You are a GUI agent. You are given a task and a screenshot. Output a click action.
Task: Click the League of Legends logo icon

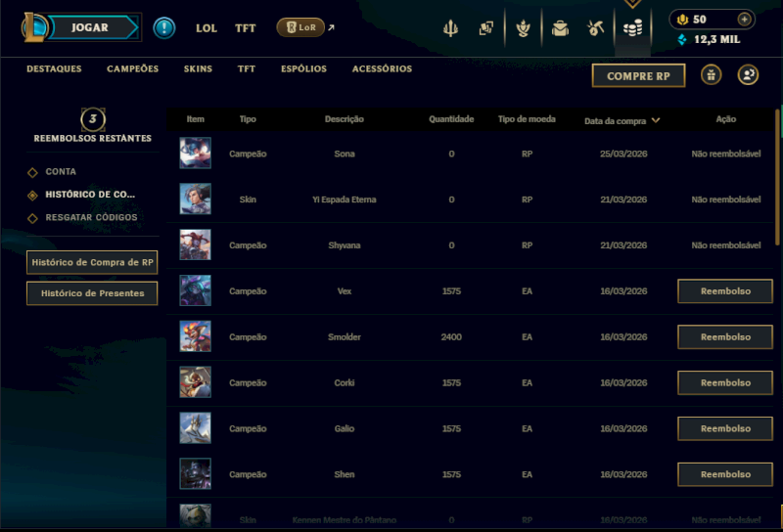coord(34,27)
